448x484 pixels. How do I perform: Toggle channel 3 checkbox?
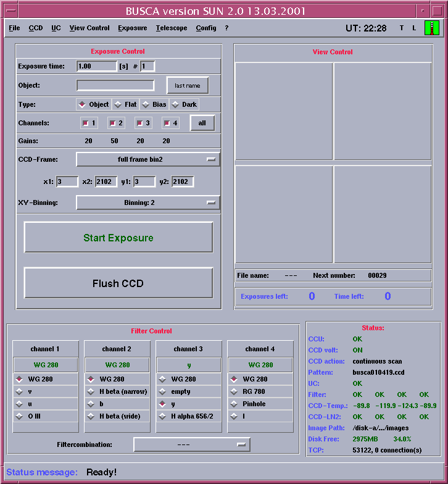pyautogui.click(x=139, y=123)
